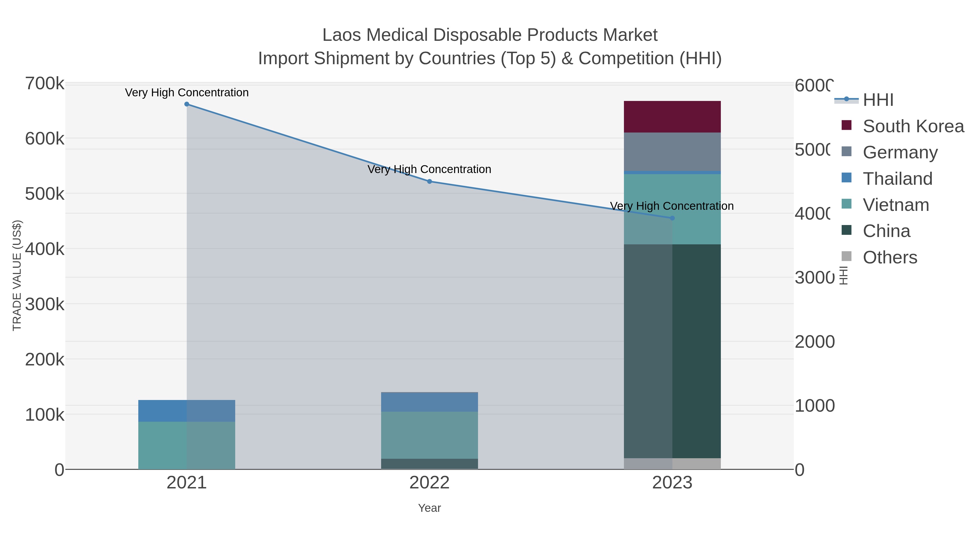Click the chart title Laos Medical Disposable Products
The height and width of the screenshot is (551, 980).
pos(490,35)
